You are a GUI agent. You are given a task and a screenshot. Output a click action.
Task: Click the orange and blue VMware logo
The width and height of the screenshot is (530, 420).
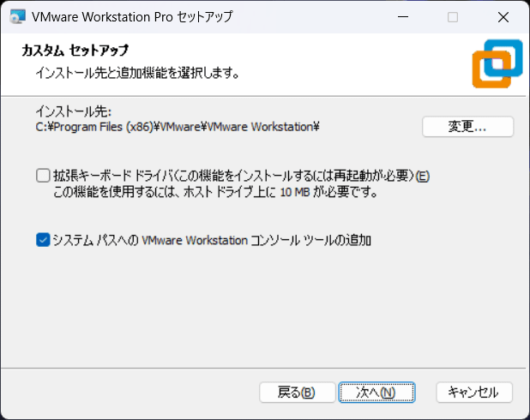click(497, 64)
